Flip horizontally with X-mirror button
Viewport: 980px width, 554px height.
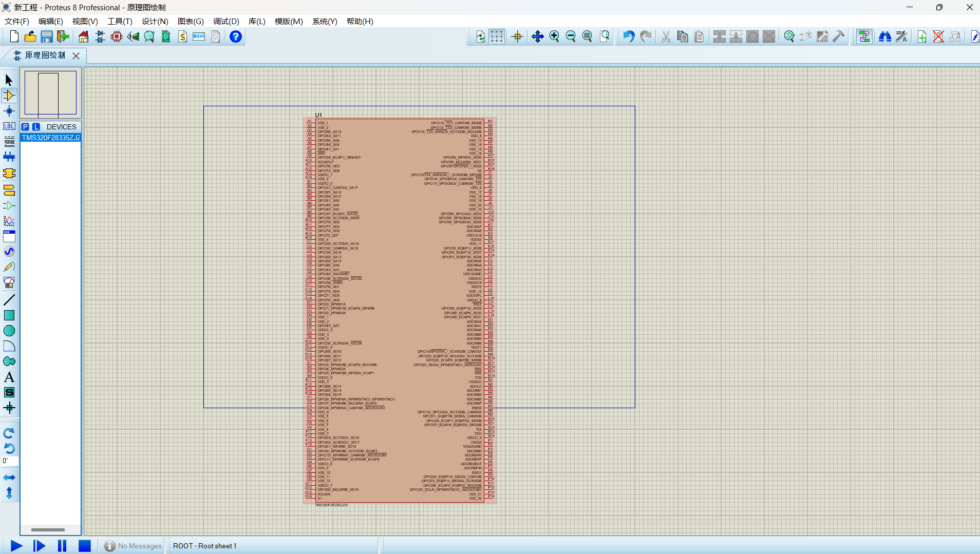pos(9,477)
